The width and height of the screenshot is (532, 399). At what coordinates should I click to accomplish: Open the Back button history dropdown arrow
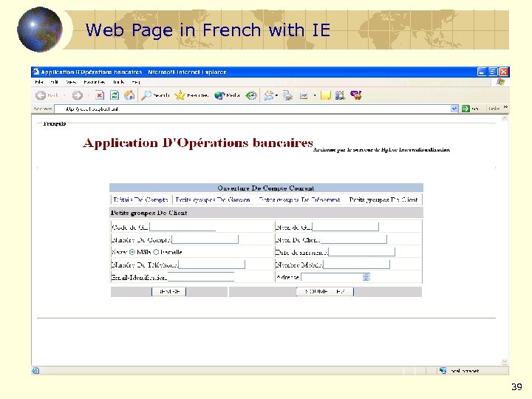pos(64,95)
